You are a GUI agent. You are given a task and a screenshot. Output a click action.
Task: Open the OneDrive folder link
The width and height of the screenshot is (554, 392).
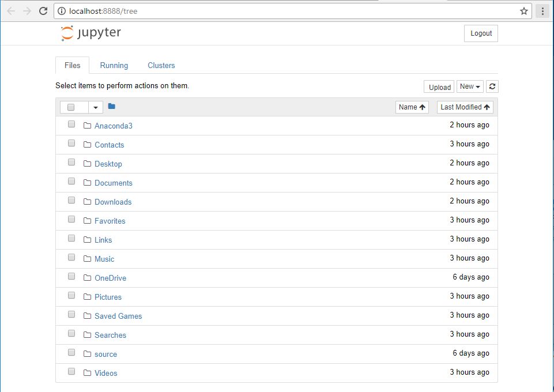coord(110,278)
